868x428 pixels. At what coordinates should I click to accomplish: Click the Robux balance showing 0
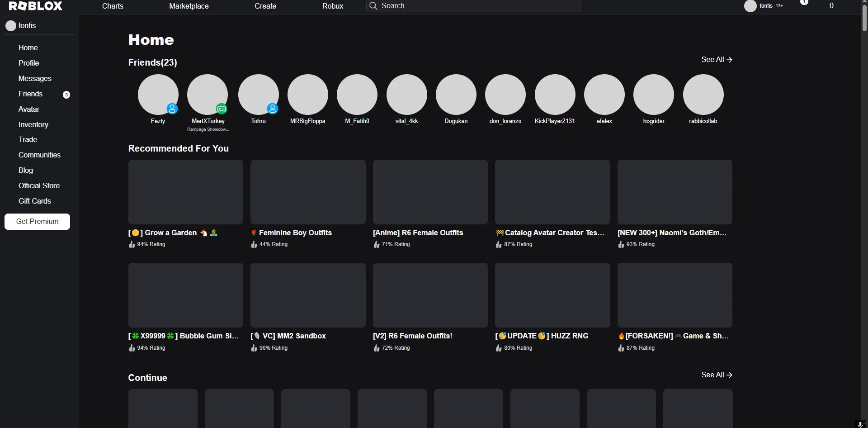click(x=831, y=6)
